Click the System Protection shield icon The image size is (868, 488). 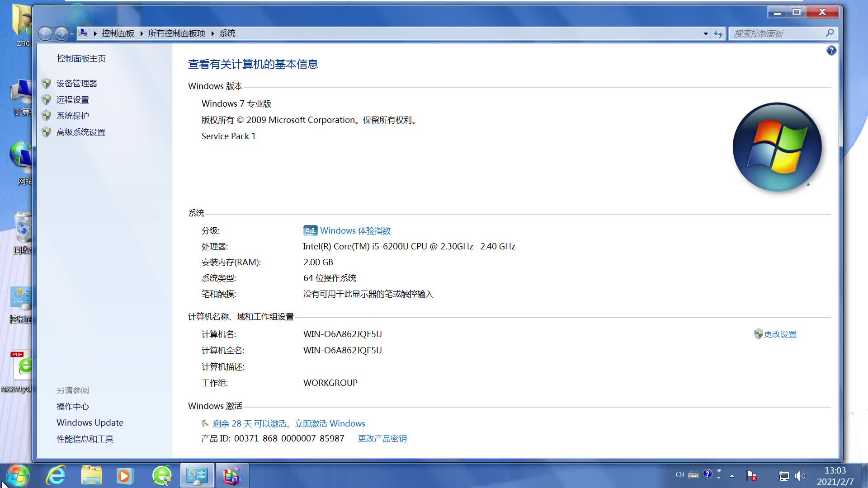(x=46, y=116)
